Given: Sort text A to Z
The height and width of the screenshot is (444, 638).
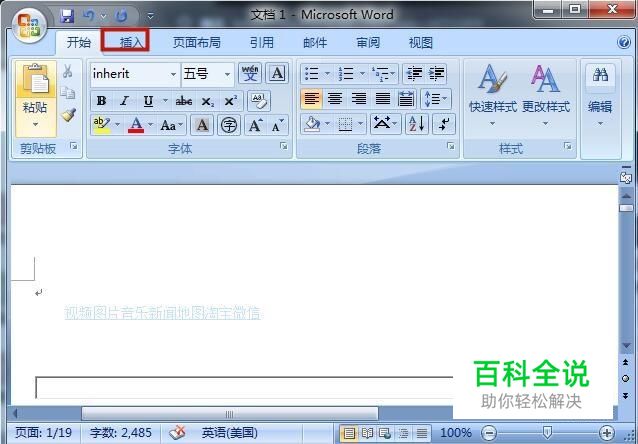Looking at the screenshot, I should (x=417, y=124).
